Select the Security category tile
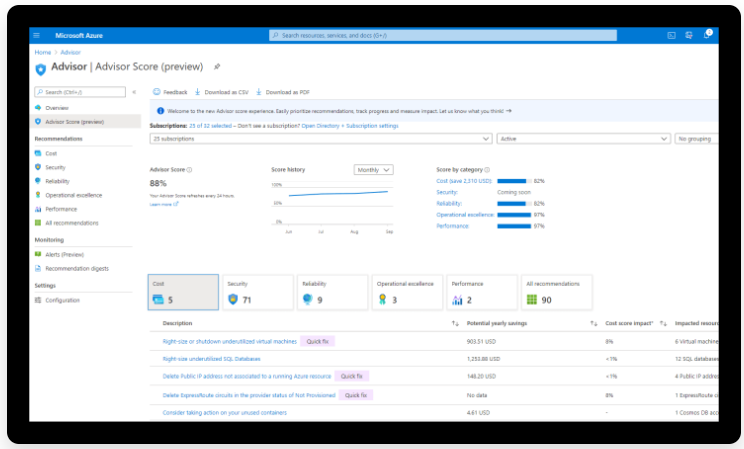This screenshot has height=449, width=744. click(x=258, y=291)
